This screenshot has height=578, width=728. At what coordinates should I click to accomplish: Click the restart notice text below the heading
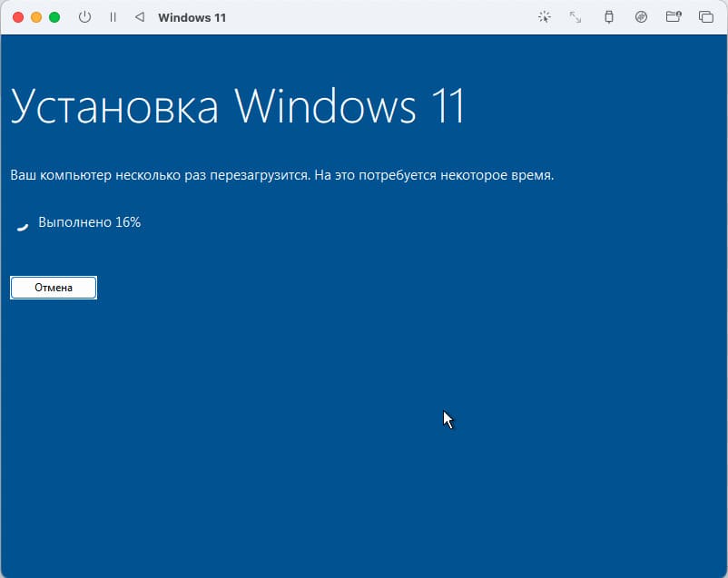click(x=281, y=174)
